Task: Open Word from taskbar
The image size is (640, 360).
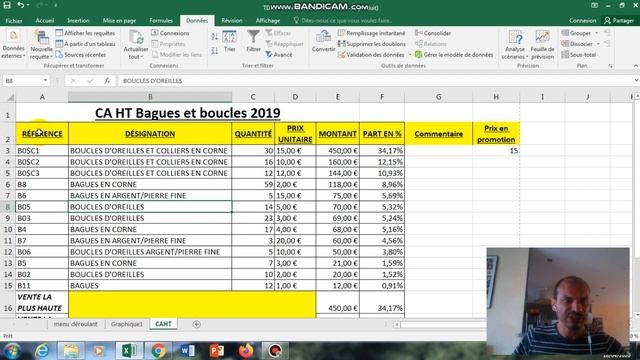Action: [x=187, y=351]
